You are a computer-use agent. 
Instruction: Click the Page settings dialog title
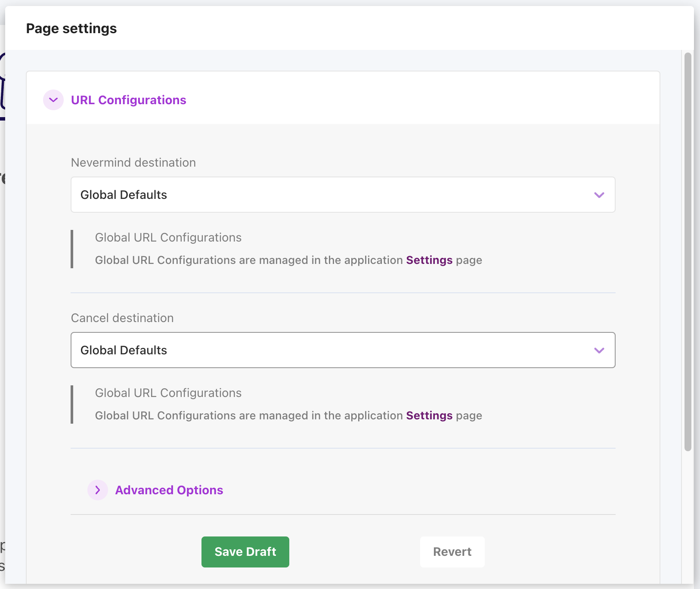pyautogui.click(x=71, y=28)
